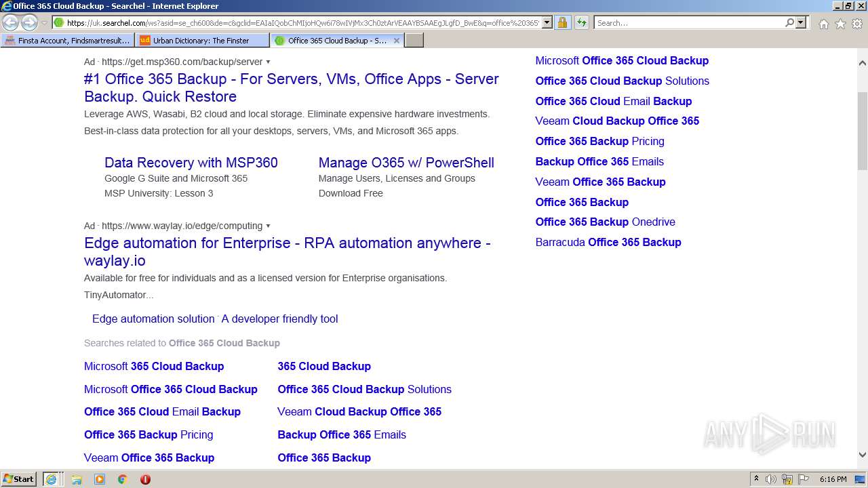868x488 pixels.
Task: Open sidebar Office 365 Backup Pricing link
Action: [599, 141]
